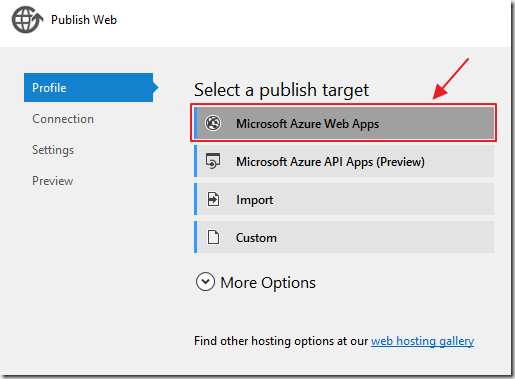Switch to the Connection step
This screenshot has width=515, height=379.
[63, 119]
